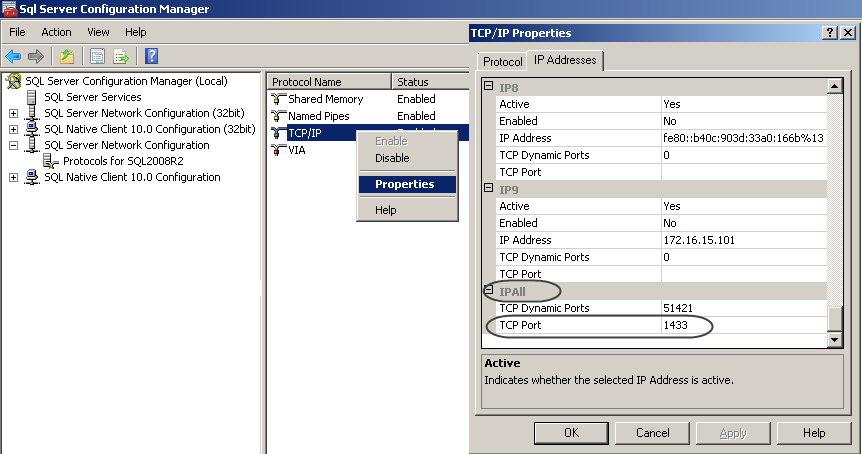Click the SQL Server Configuration Manager (Local) root icon
Viewport: 862px width, 454px height.
coord(14,81)
